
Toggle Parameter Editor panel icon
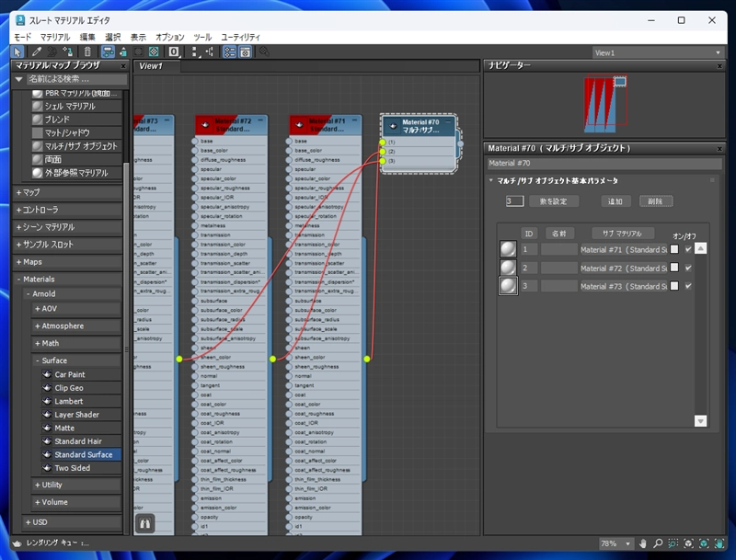246,52
